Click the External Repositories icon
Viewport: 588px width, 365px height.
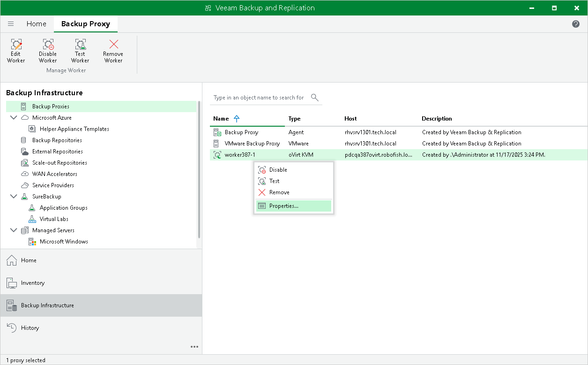pyautogui.click(x=24, y=152)
